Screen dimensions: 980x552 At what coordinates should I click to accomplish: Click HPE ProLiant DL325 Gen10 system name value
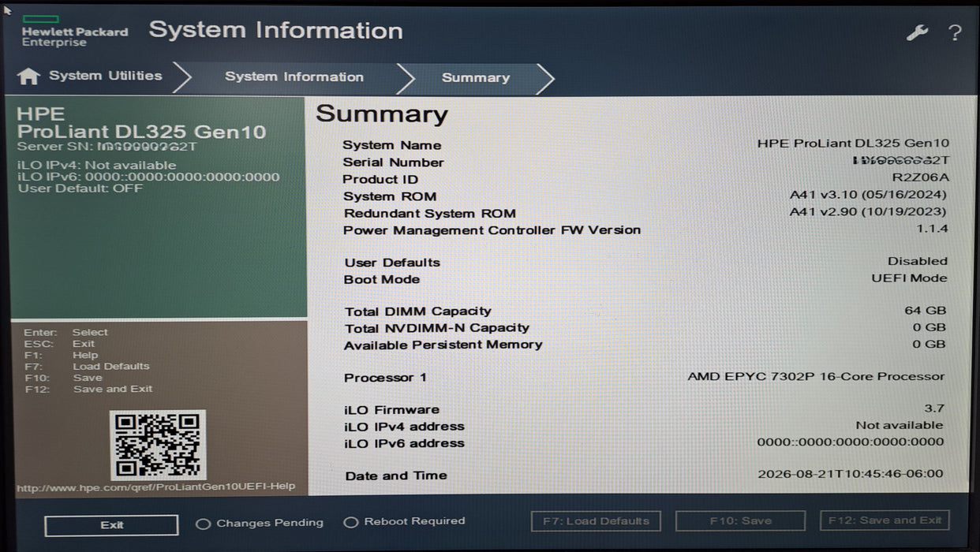(853, 144)
